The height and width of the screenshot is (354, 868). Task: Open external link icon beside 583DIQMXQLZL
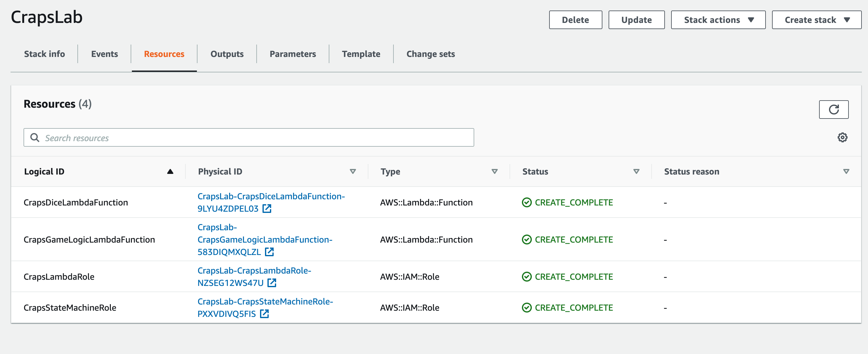click(269, 252)
